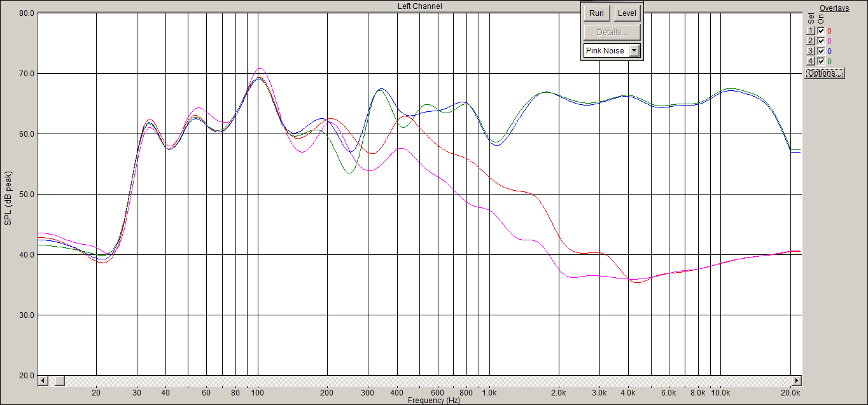This screenshot has width=868, height=405.
Task: Toggle overlay 1 On checkbox
Action: click(x=821, y=31)
